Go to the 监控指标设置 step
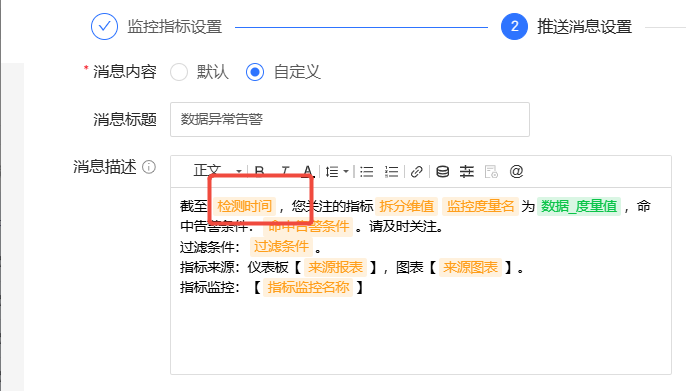Image resolution: width=686 pixels, height=391 pixels. (157, 27)
